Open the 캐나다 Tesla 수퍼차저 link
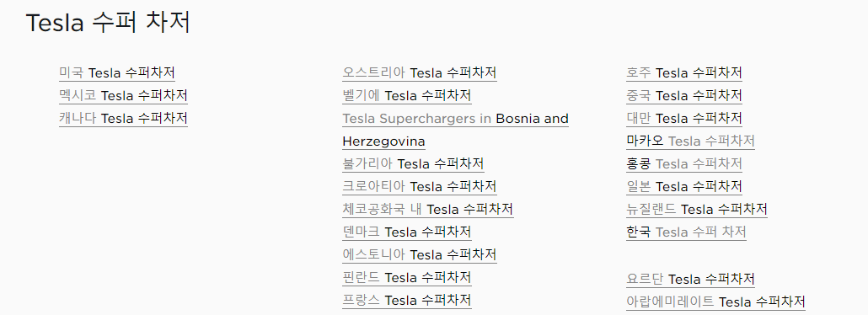The height and width of the screenshot is (315, 868). pos(123,119)
